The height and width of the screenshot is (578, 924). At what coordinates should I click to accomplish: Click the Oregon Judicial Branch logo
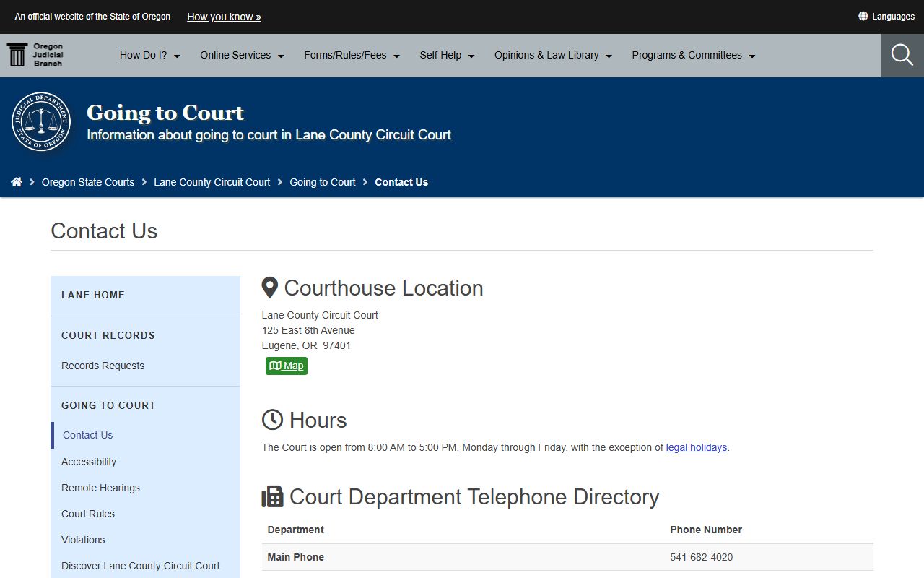(35, 55)
